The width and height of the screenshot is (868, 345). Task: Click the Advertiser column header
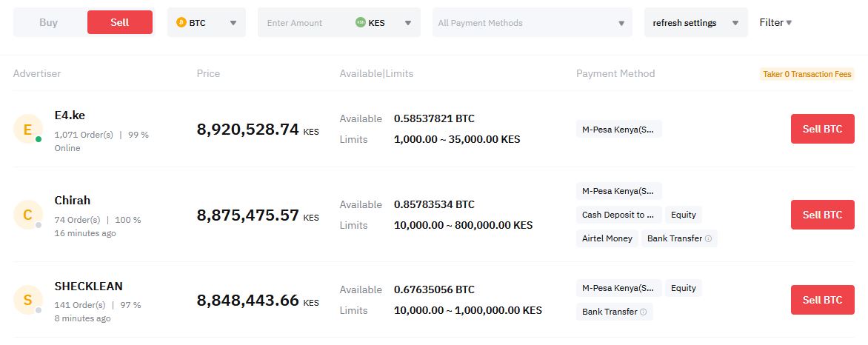37,73
